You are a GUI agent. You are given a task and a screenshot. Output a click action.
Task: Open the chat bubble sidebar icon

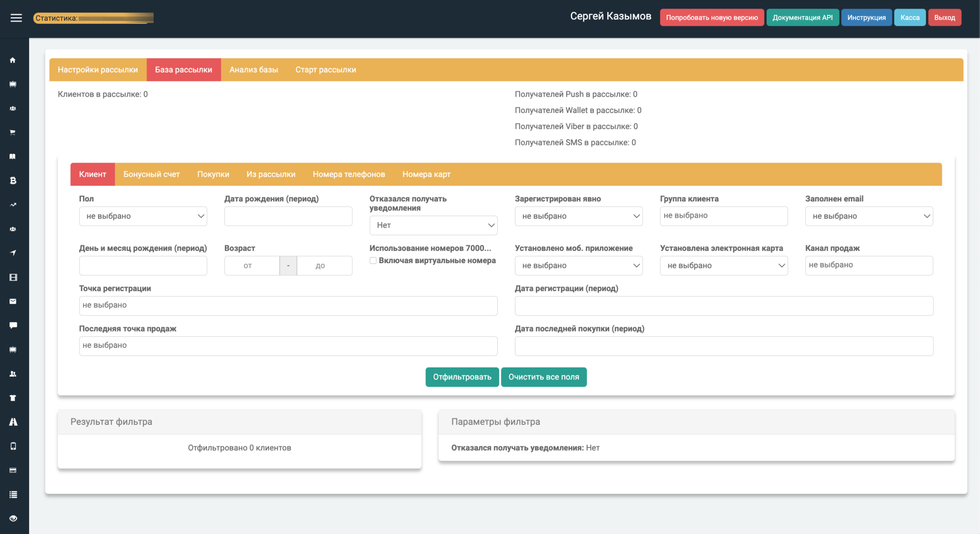(x=13, y=325)
